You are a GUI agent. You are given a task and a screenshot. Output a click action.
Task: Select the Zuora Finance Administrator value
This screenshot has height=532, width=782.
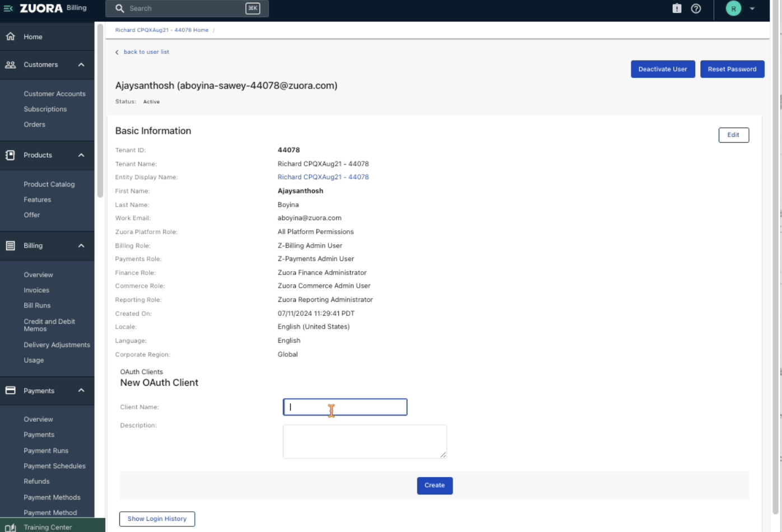point(322,273)
